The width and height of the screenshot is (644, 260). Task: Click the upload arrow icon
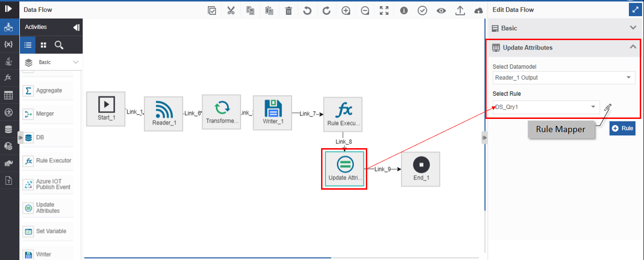coord(461,10)
